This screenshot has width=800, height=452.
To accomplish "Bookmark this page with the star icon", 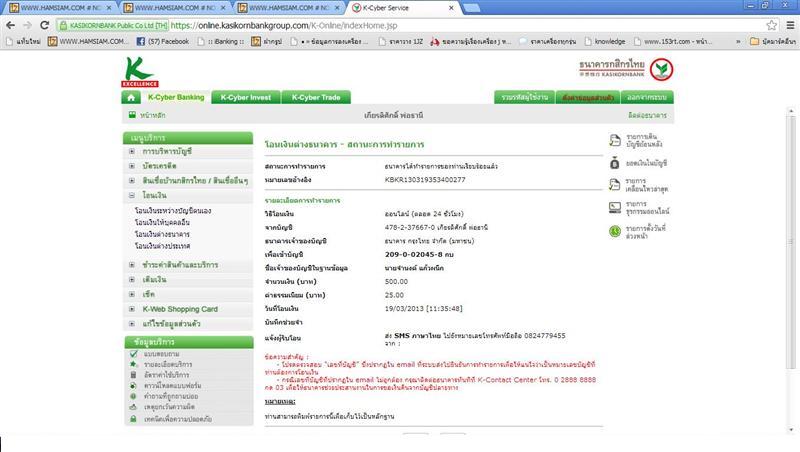I will [771, 25].
